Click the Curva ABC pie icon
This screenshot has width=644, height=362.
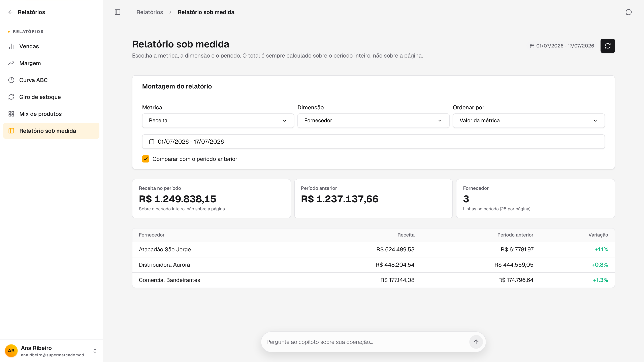coord(11,80)
